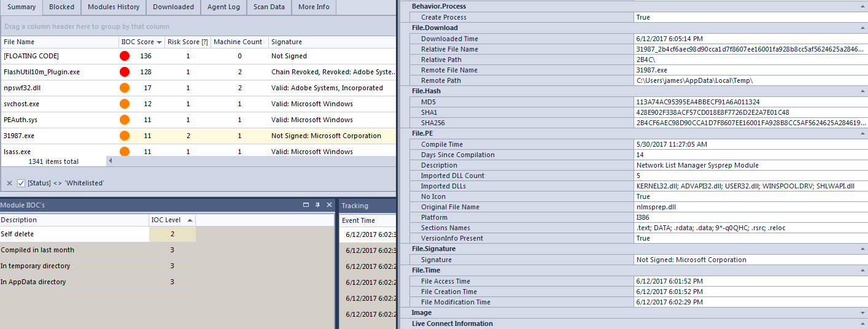Image resolution: width=868 pixels, height=329 pixels.
Task: Select the lsass.exe row
Action: (x=198, y=151)
